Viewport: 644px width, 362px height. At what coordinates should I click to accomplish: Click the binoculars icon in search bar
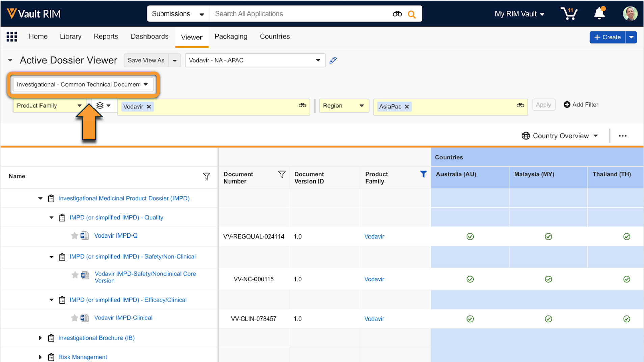coord(397,14)
